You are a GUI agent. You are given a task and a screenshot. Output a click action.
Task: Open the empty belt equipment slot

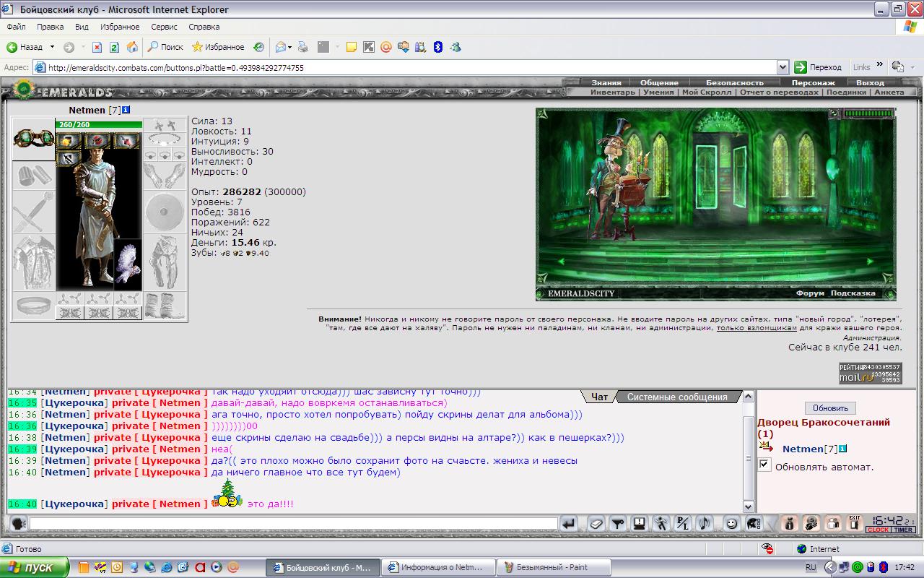coord(34,306)
